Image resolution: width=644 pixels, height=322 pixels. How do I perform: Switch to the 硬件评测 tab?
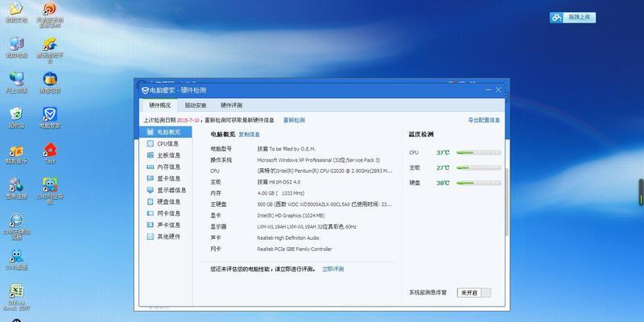pyautogui.click(x=231, y=105)
